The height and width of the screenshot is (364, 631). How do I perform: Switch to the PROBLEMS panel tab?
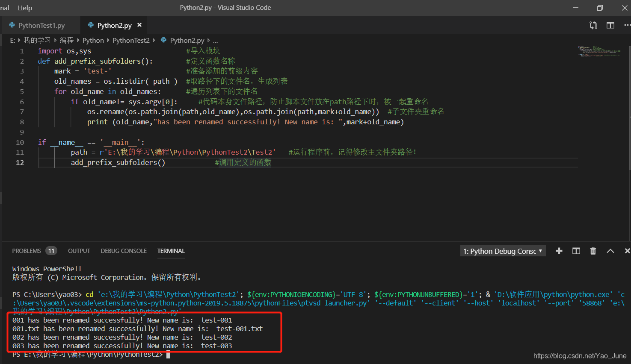tap(27, 251)
